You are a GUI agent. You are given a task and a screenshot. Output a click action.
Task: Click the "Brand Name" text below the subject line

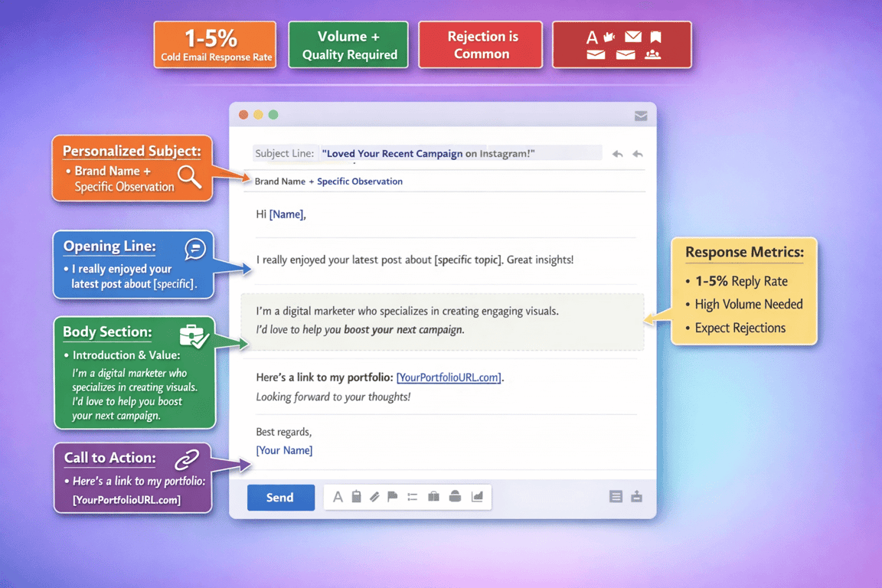pyautogui.click(x=280, y=181)
